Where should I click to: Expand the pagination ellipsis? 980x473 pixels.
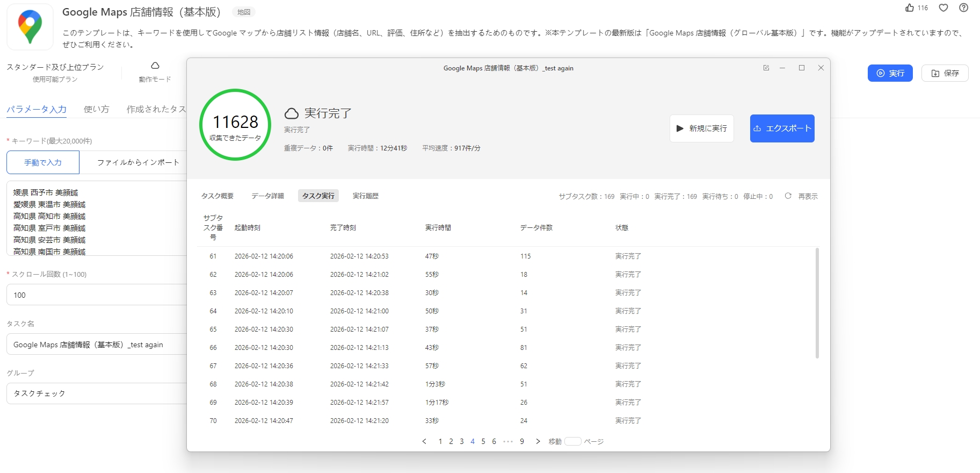coord(508,441)
